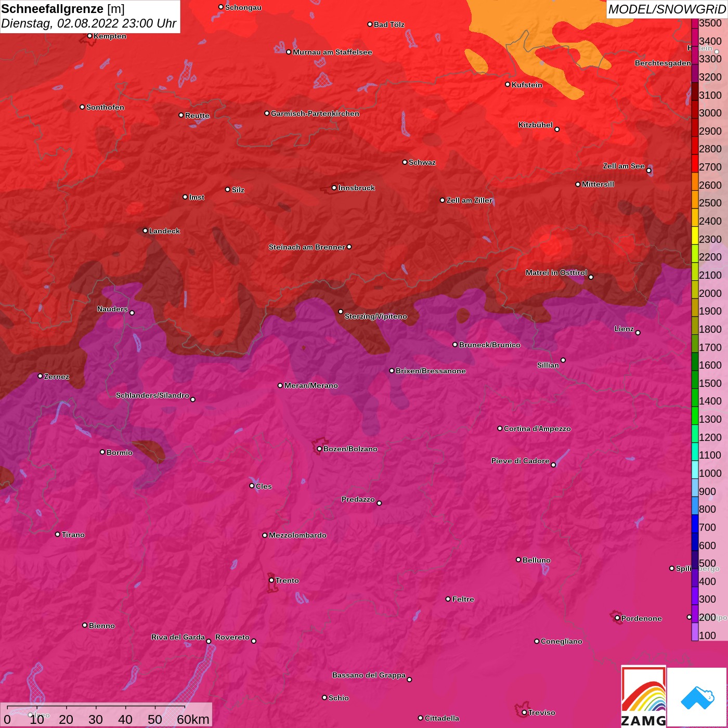Click the Zell am See marker dot
Image resolution: width=728 pixels, height=728 pixels.
coord(648,171)
